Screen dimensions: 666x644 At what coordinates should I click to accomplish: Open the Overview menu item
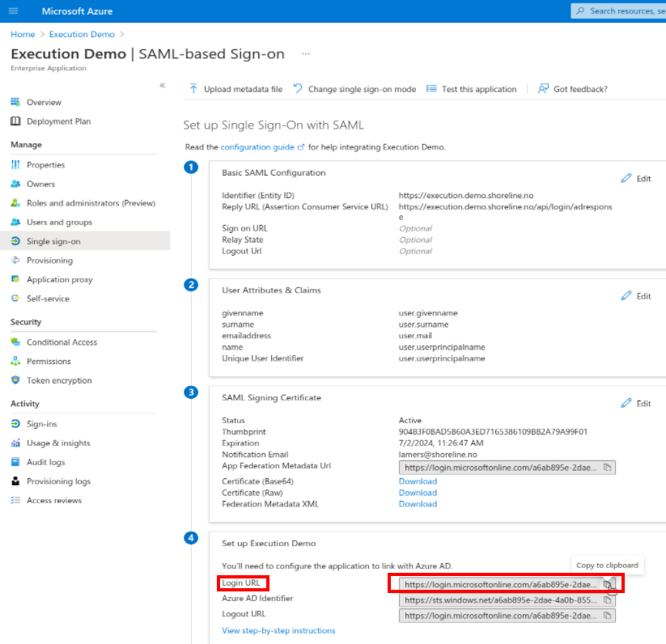pyautogui.click(x=36, y=102)
